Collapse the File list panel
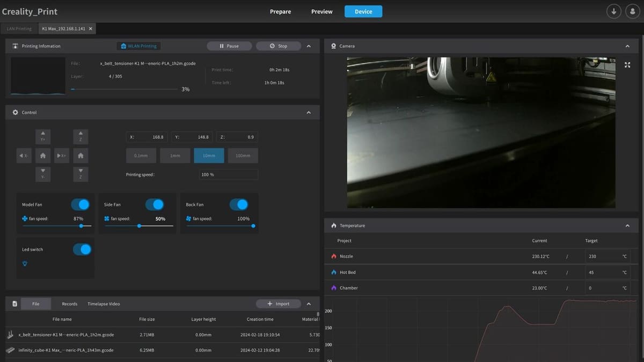 [309, 304]
